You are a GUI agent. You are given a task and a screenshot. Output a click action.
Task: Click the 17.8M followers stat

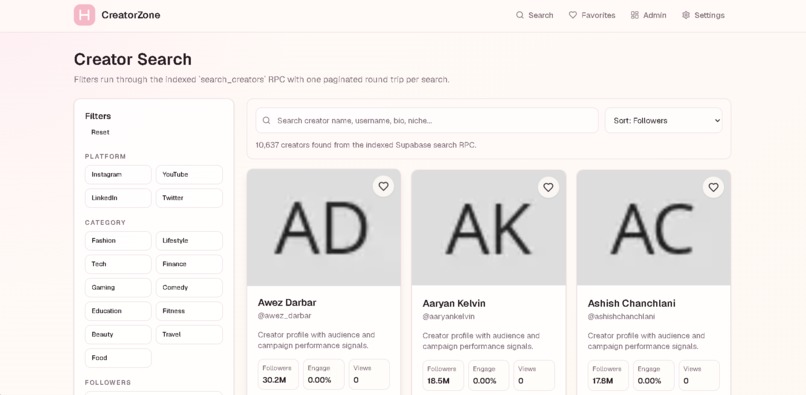[x=608, y=375]
